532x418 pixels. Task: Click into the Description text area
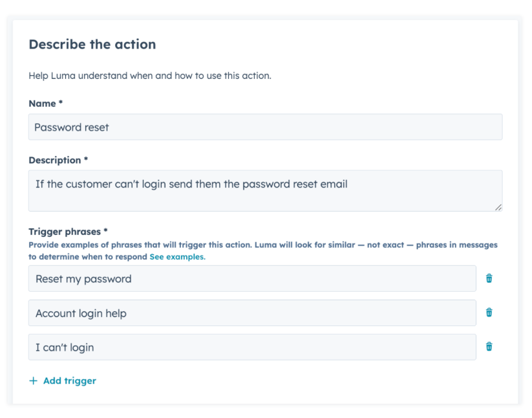click(265, 191)
